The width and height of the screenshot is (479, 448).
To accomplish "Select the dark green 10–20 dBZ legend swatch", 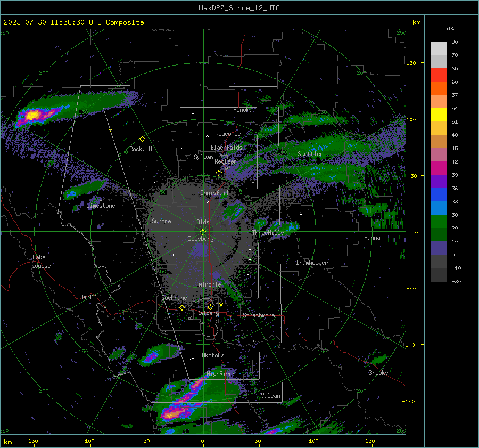I will (439, 235).
